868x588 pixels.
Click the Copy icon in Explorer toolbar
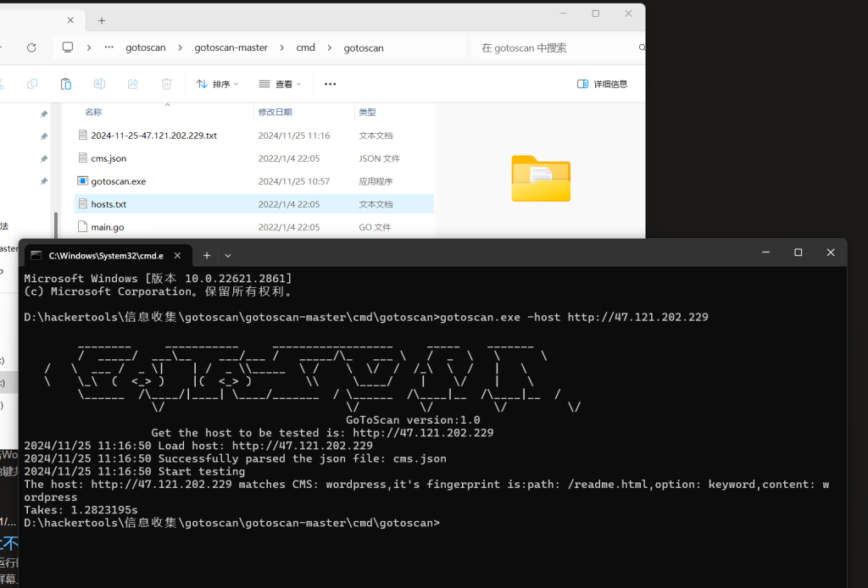coord(32,84)
